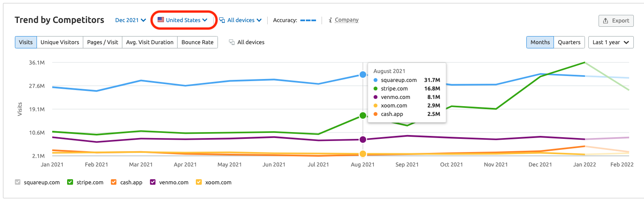
Task: Click the Sep 2021 axis label
Action: tap(407, 164)
